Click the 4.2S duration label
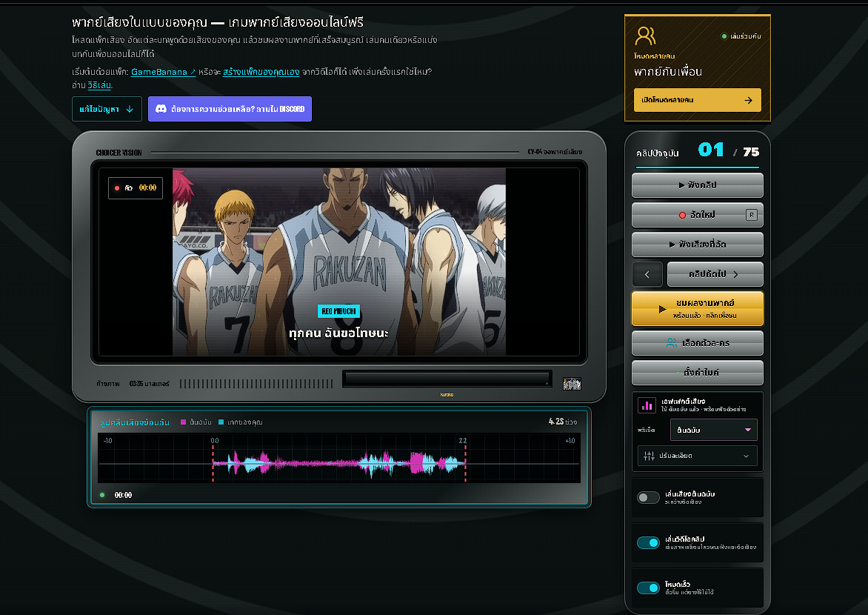This screenshot has height=615, width=868. pyautogui.click(x=555, y=422)
